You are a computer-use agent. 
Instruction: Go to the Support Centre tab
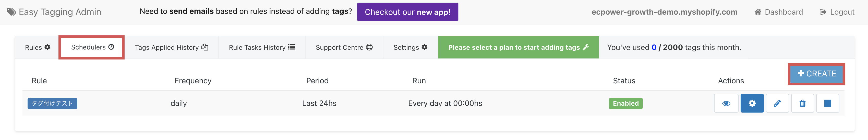coord(344,47)
